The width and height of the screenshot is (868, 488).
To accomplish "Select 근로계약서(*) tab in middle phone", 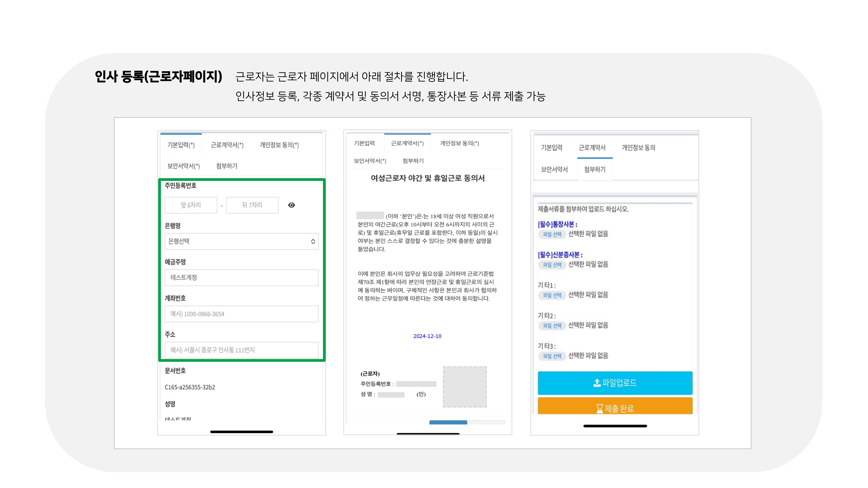I will tap(407, 143).
